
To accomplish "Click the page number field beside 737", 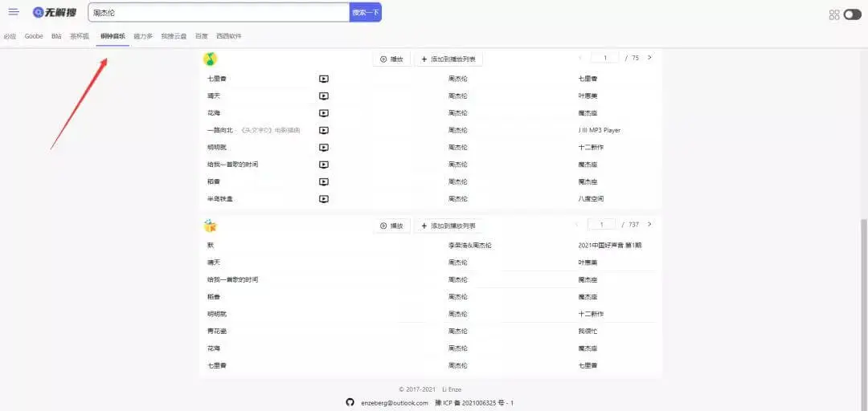I will 601,225.
